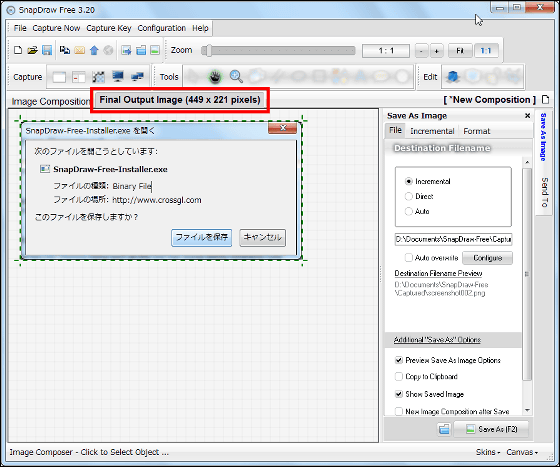Copy image using the clipboard toolbar icon

[65, 50]
